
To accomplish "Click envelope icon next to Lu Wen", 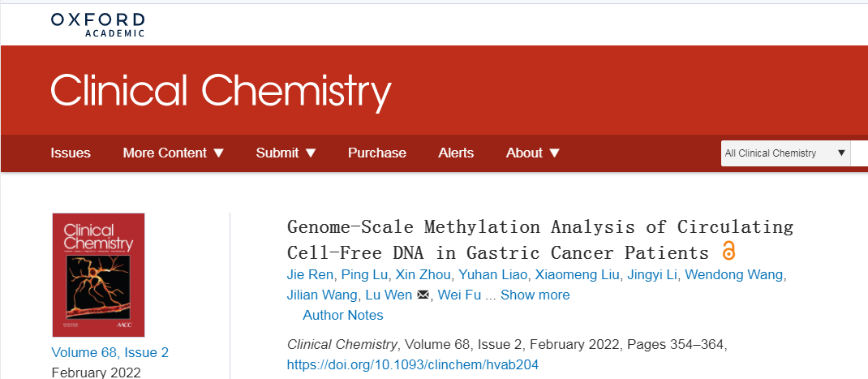I will coord(423,295).
